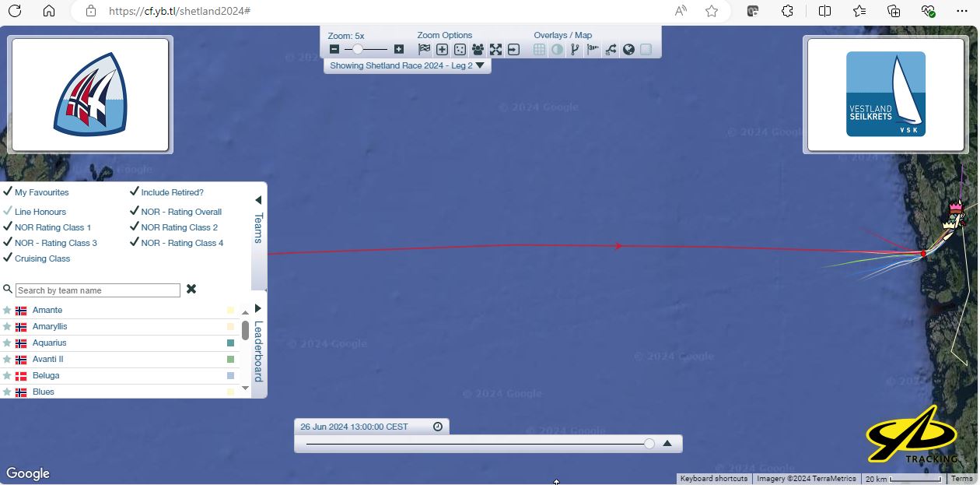Click the dice-pattern zoom option icon
This screenshot has width=980, height=485.
coord(460,49)
